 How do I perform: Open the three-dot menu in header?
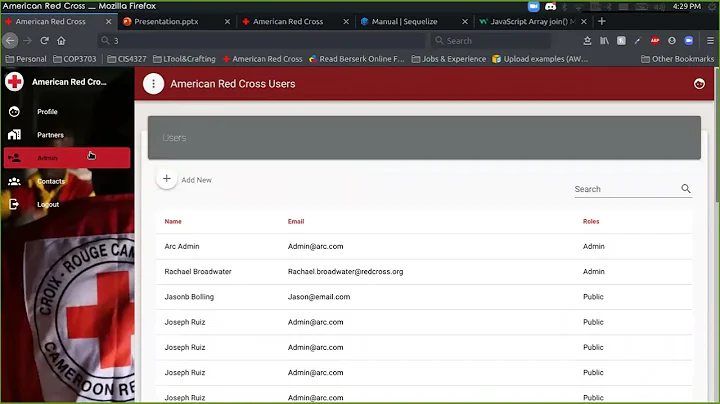pyautogui.click(x=153, y=84)
